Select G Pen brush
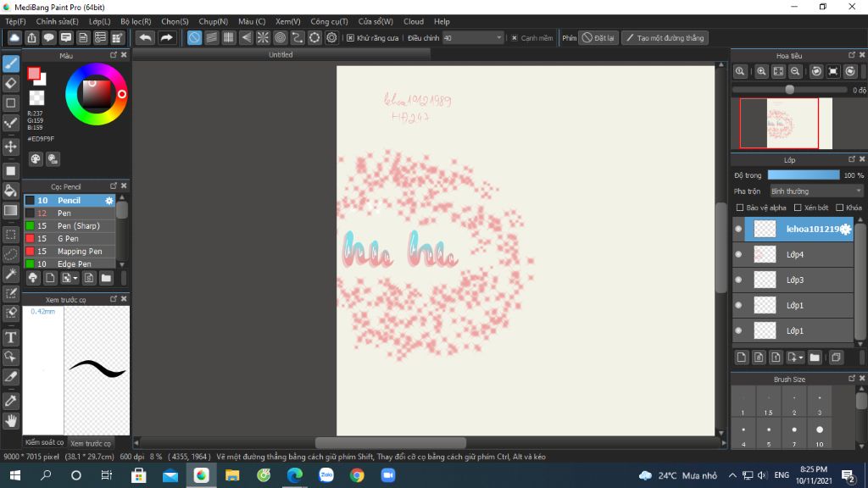 [x=70, y=238]
